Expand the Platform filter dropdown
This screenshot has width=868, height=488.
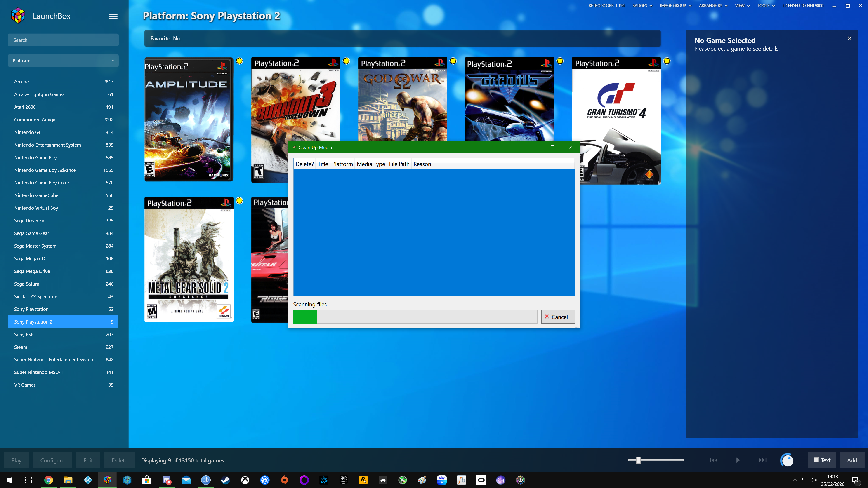63,61
